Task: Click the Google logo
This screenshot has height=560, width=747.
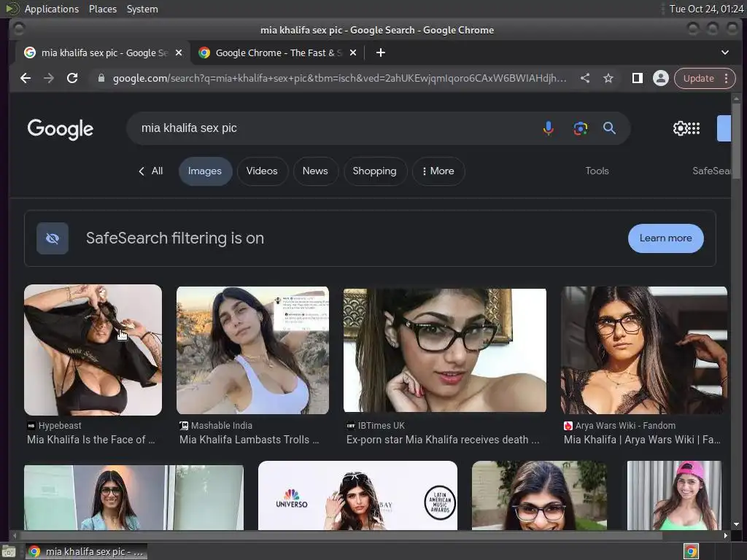Action: coord(61,129)
